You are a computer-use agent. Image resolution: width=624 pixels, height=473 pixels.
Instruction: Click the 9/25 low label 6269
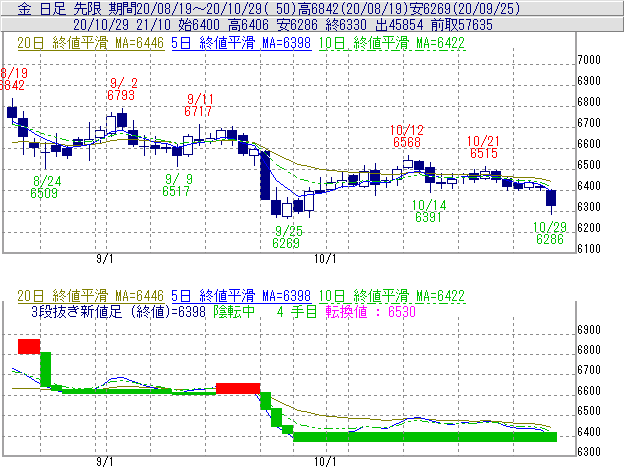[286, 243]
